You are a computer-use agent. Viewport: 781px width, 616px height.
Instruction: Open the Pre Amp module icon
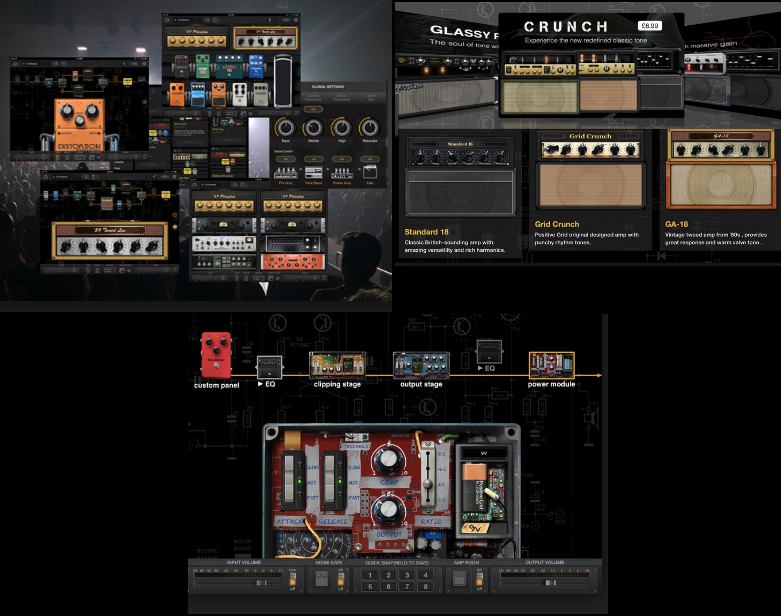click(285, 173)
